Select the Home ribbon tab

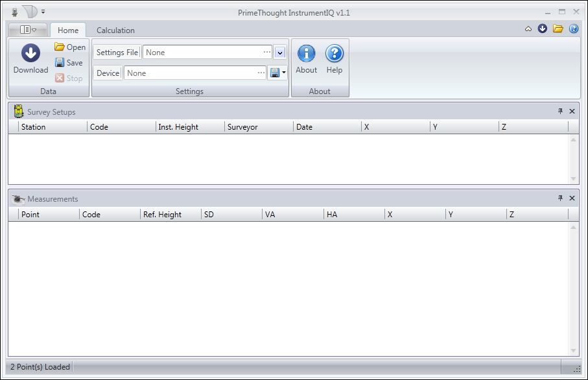pyautogui.click(x=67, y=30)
